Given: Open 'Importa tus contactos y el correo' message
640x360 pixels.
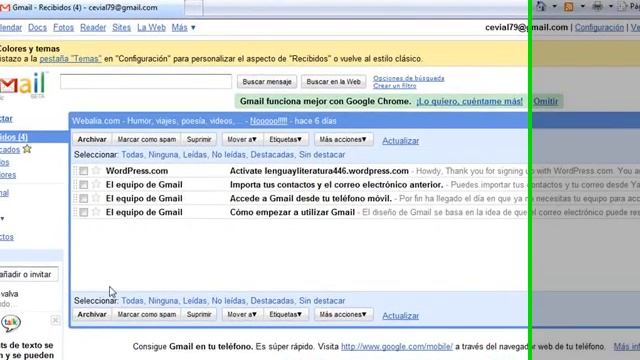Looking at the screenshot, I should click(336, 185).
